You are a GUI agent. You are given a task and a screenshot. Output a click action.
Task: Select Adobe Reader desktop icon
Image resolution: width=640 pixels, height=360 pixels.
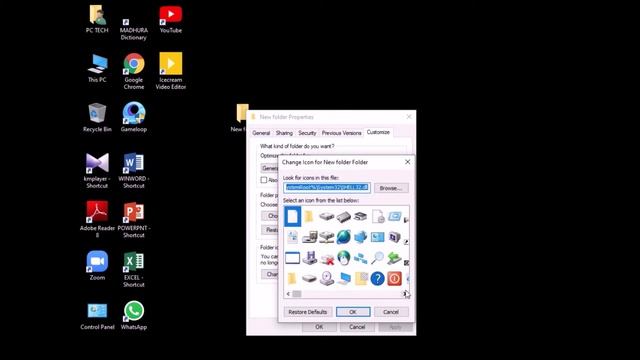tap(97, 220)
